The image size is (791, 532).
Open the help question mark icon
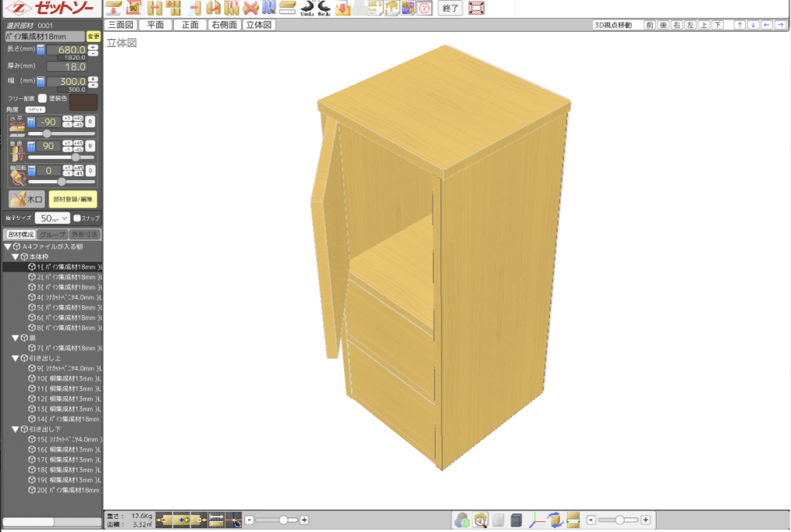click(x=425, y=8)
